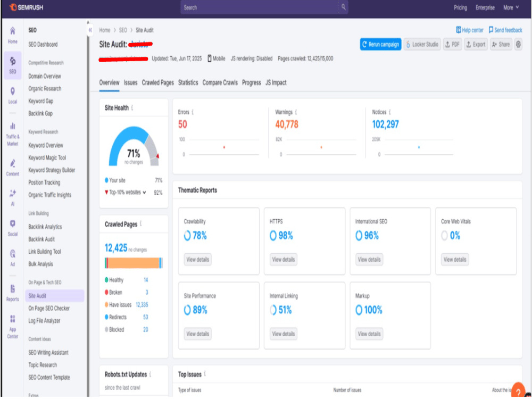Click the search input field
This screenshot has height=399, width=532.
260,7
